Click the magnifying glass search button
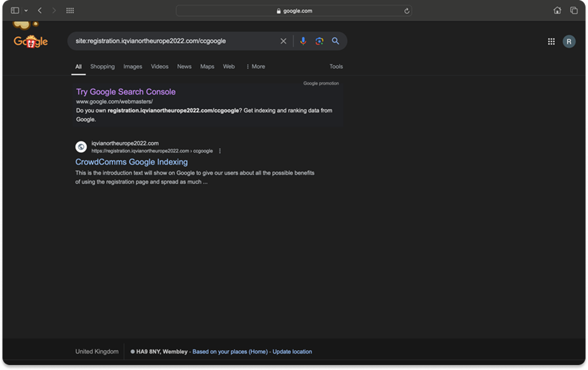The image size is (588, 370). [x=335, y=41]
